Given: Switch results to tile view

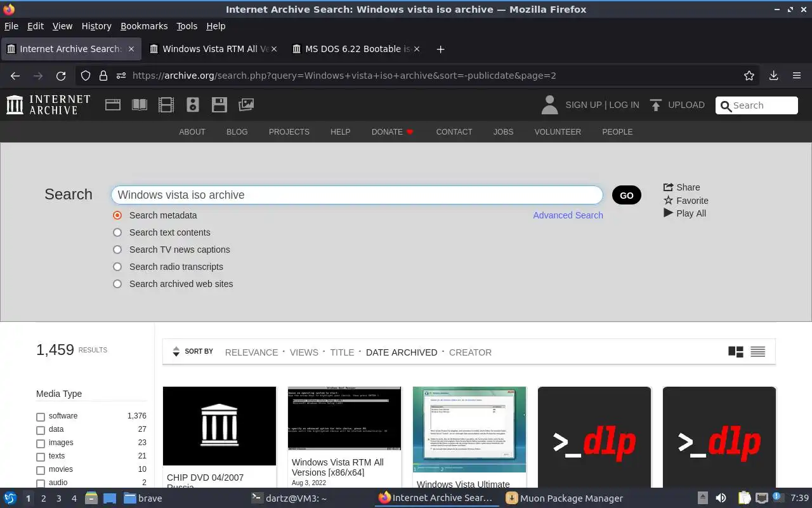Looking at the screenshot, I should 736,352.
